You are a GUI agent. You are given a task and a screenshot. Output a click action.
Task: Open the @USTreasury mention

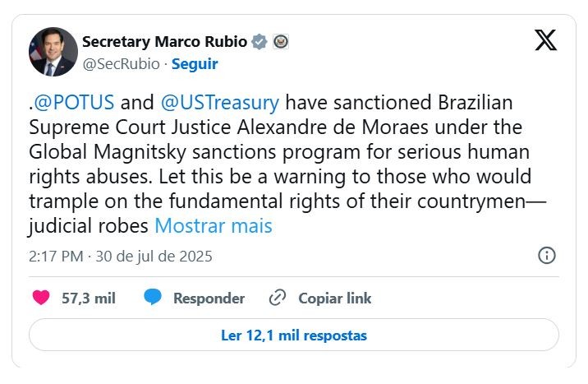coord(221,104)
